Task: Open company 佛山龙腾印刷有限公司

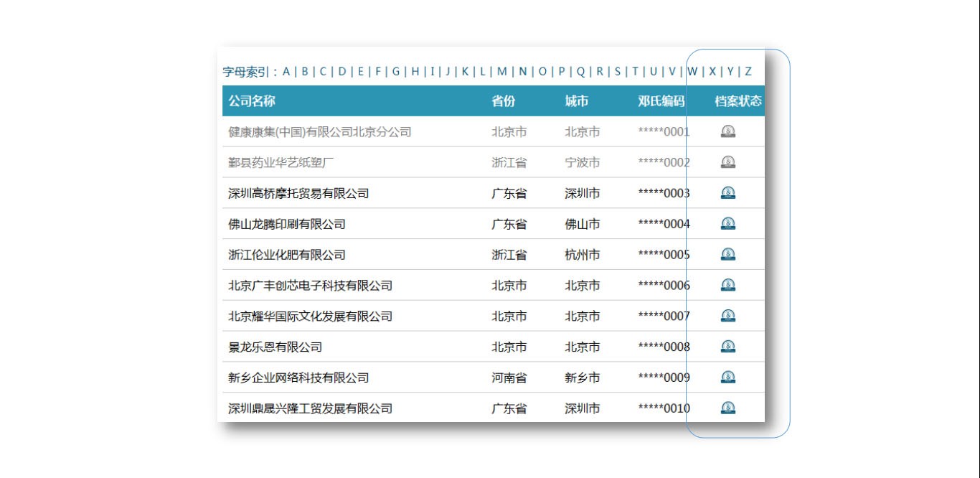Action: point(287,225)
